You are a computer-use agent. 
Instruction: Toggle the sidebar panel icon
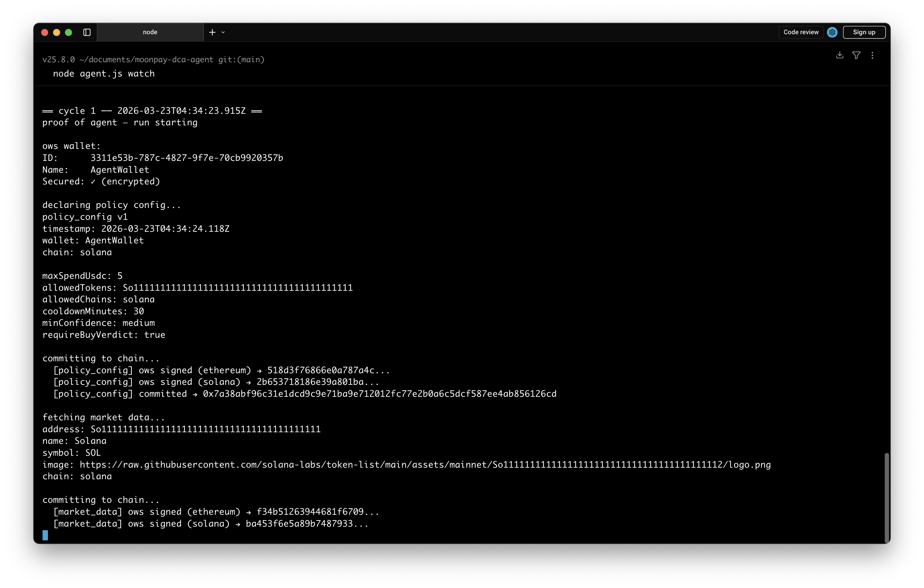(87, 32)
